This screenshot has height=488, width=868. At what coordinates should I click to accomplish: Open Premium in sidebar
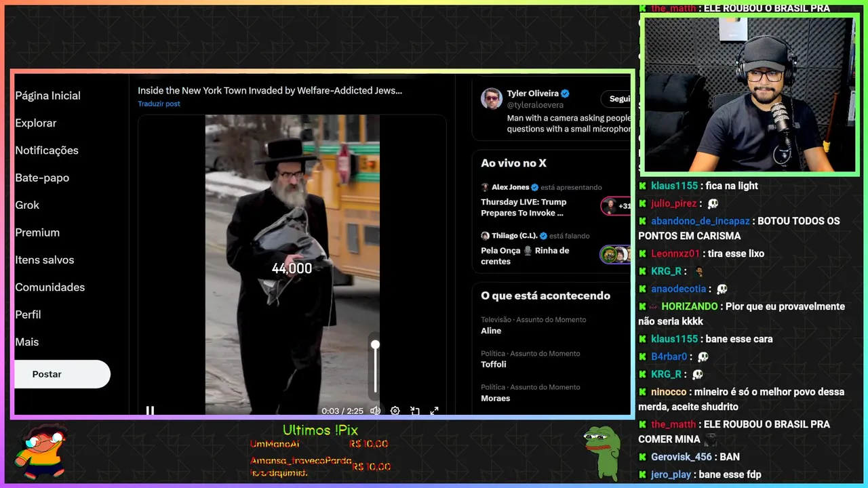coord(37,232)
